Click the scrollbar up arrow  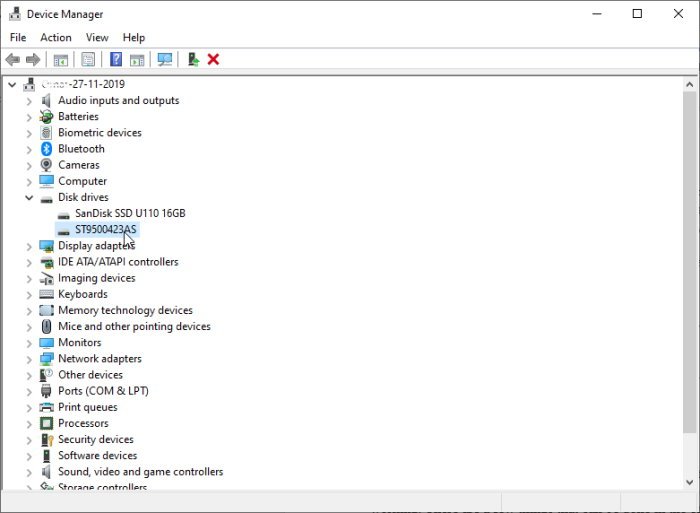click(690, 84)
